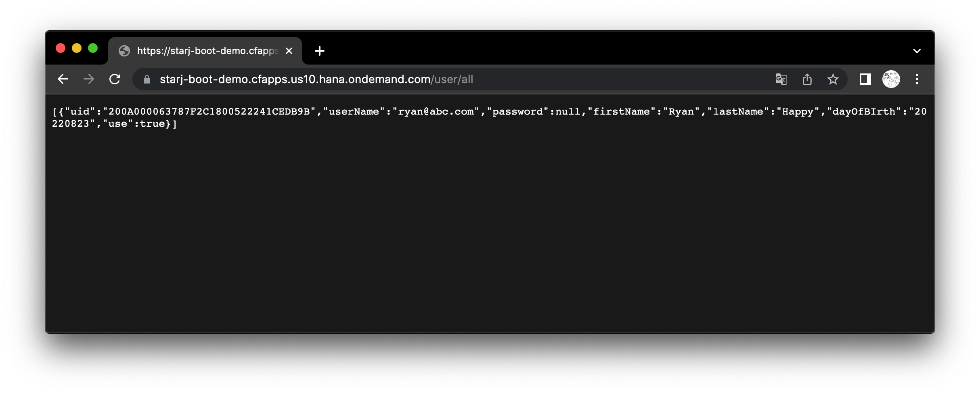980x393 pixels.
Task: Go forward using the forward arrow
Action: pos(89,79)
